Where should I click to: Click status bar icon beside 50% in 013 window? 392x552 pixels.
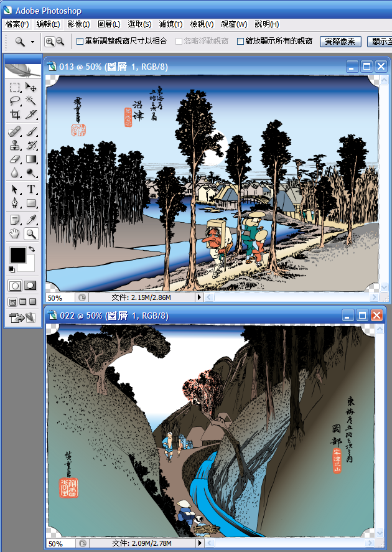coord(82,298)
